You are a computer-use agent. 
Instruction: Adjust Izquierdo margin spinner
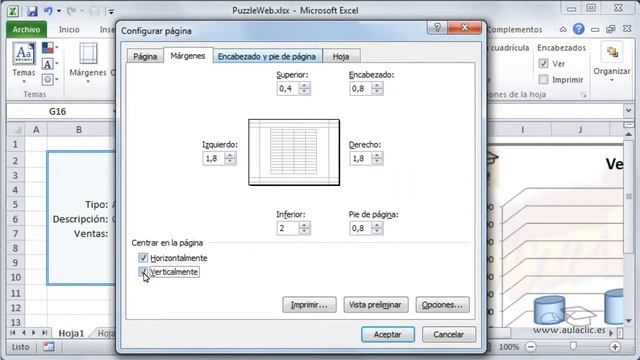[x=231, y=158]
